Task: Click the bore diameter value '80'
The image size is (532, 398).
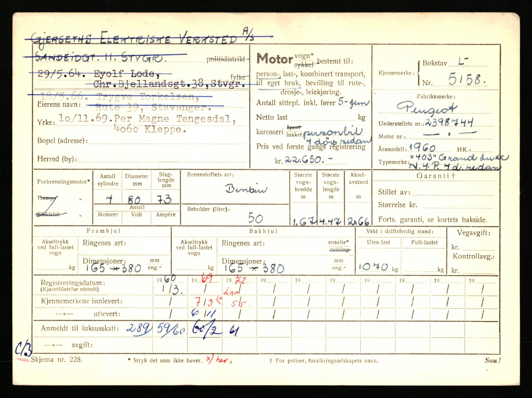Action: (134, 200)
